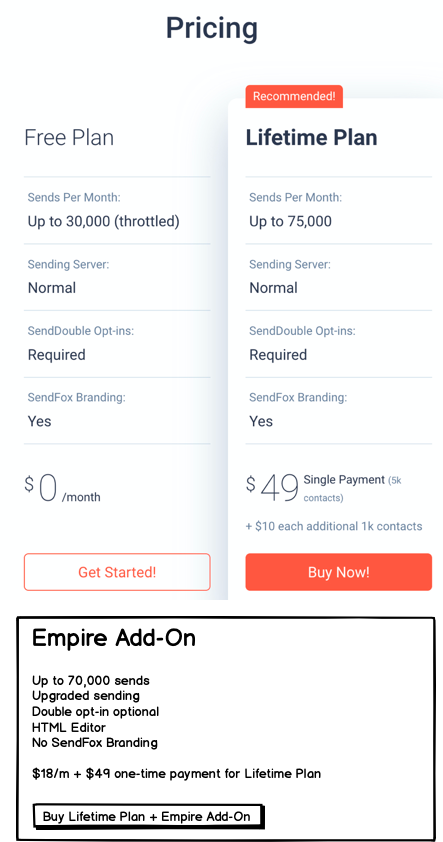Click the HTML Editor feature line
Image resolution: width=443 pixels, height=842 pixels.
pos(69,728)
